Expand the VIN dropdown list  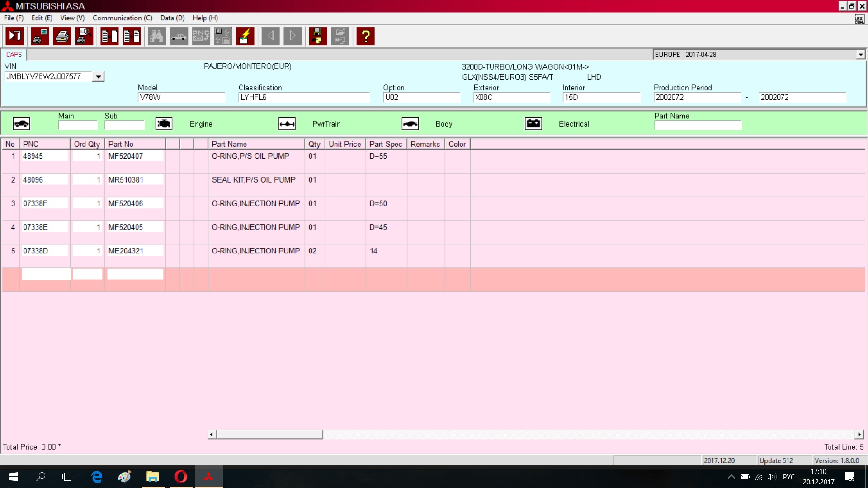click(98, 77)
